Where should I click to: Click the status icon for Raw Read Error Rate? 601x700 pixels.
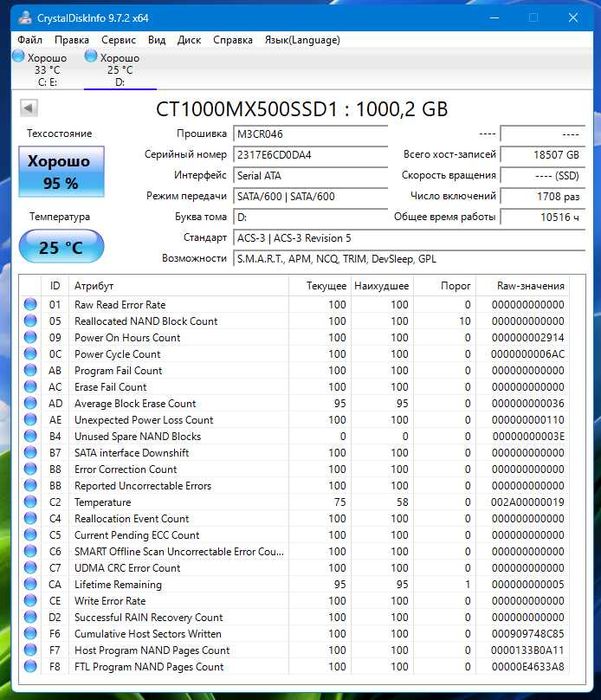coord(30,304)
